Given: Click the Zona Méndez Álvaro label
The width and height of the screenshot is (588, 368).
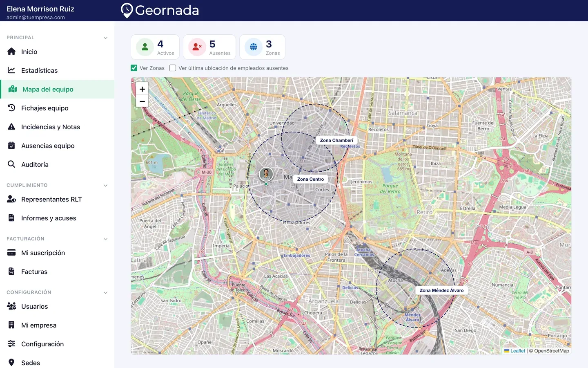Looking at the screenshot, I should (441, 290).
